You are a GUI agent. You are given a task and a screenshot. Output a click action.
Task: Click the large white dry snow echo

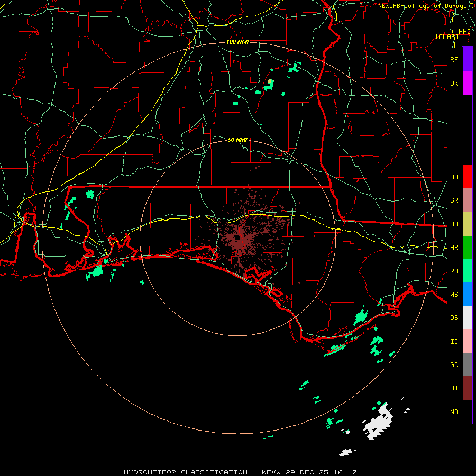(x=378, y=422)
